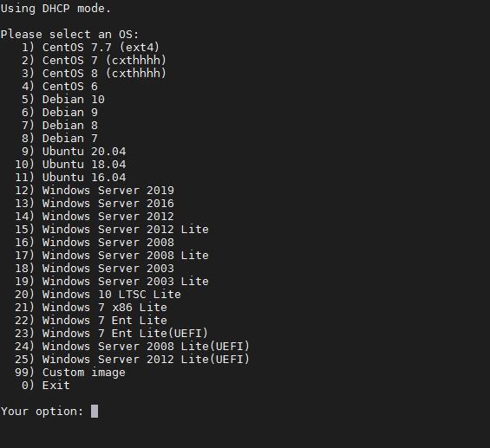The image size is (490, 448).
Task: Select Windows Server 2008 option 16
Action: click(x=95, y=243)
